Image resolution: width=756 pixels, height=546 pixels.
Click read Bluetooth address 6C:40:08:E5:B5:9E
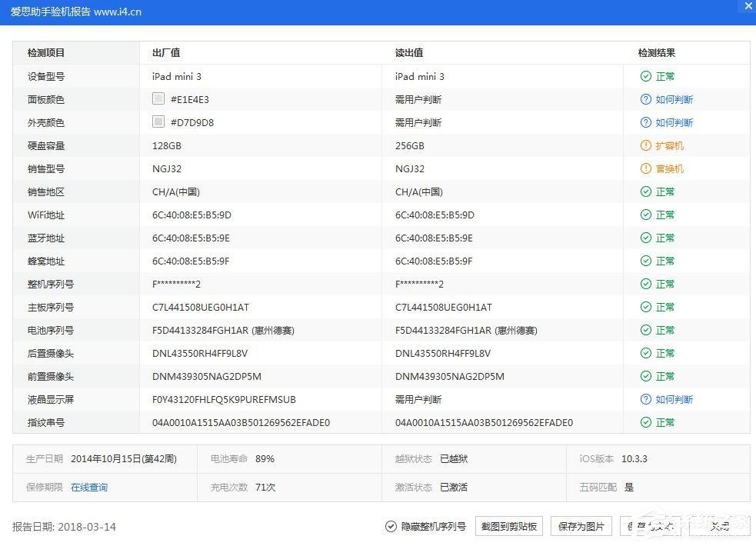point(434,238)
